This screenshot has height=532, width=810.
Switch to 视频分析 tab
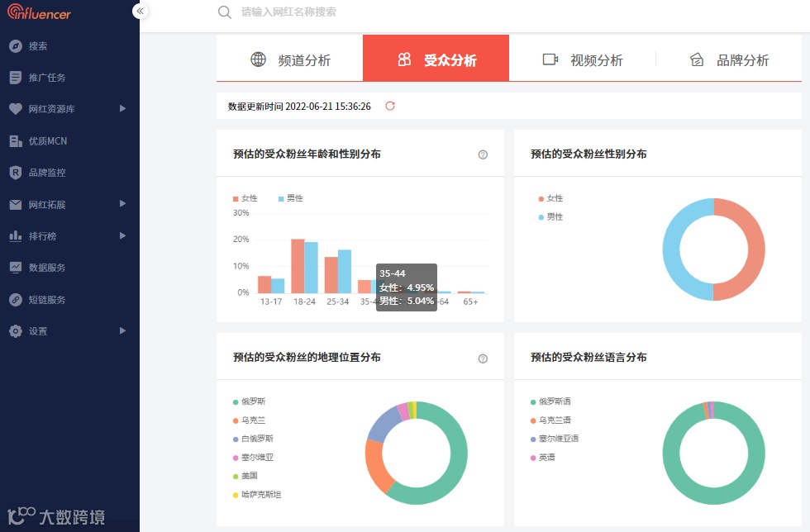tap(582, 59)
